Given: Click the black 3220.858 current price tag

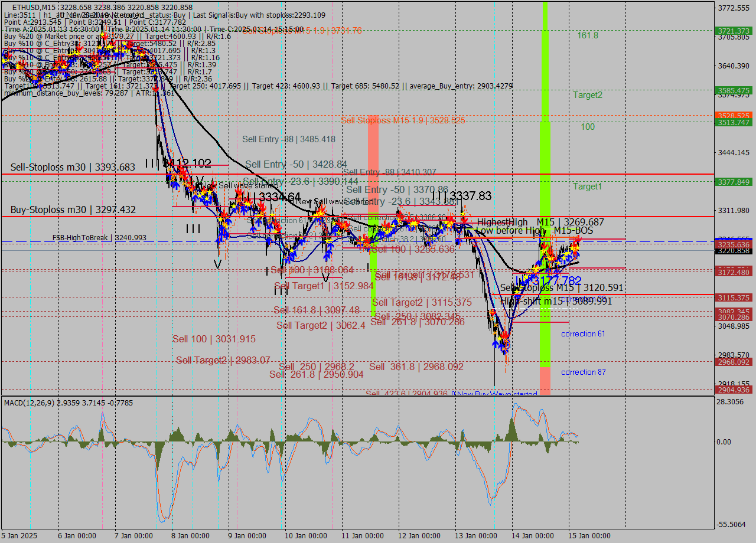Looking at the screenshot, I should [x=733, y=251].
